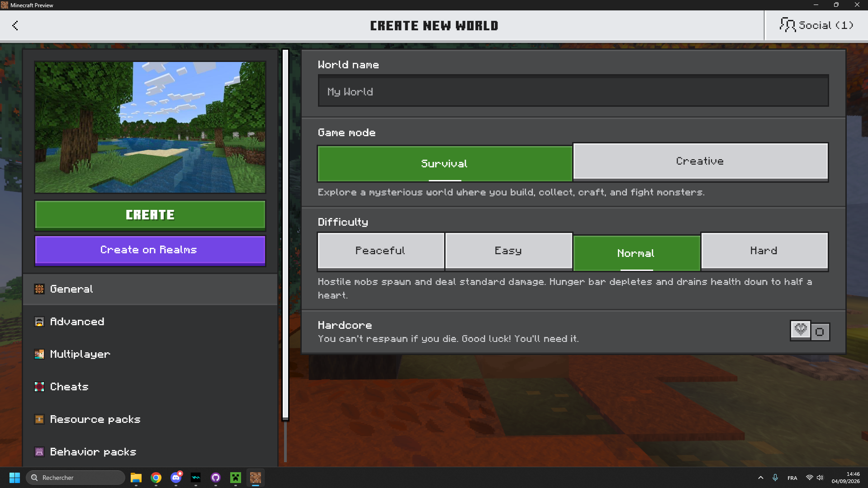Choose Easy difficulty option
This screenshot has height=488, width=868.
[508, 251]
